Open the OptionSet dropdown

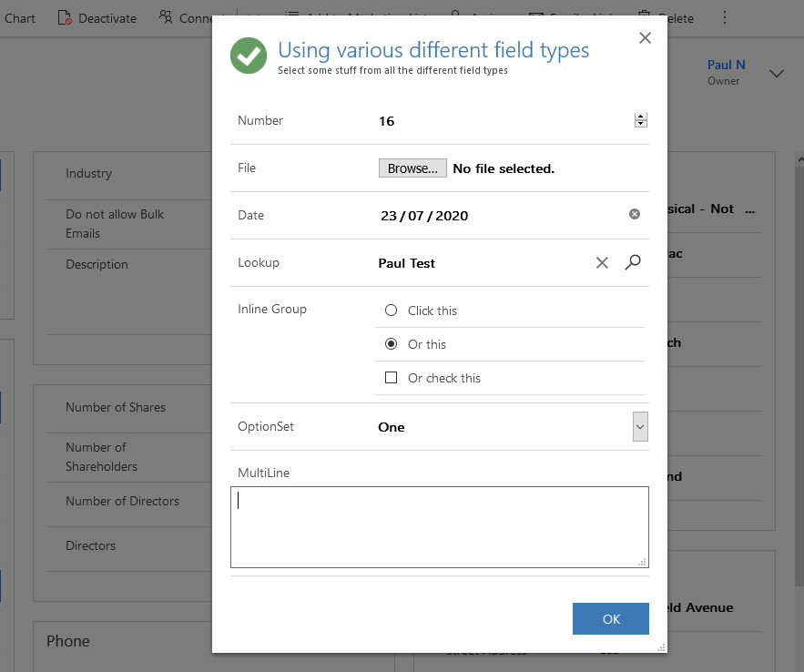point(639,426)
